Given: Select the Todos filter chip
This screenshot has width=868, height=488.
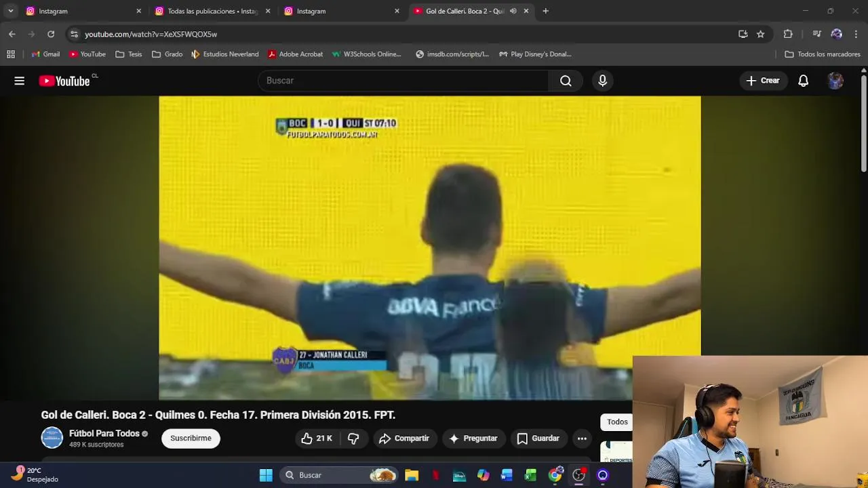Looking at the screenshot, I should click(617, 422).
